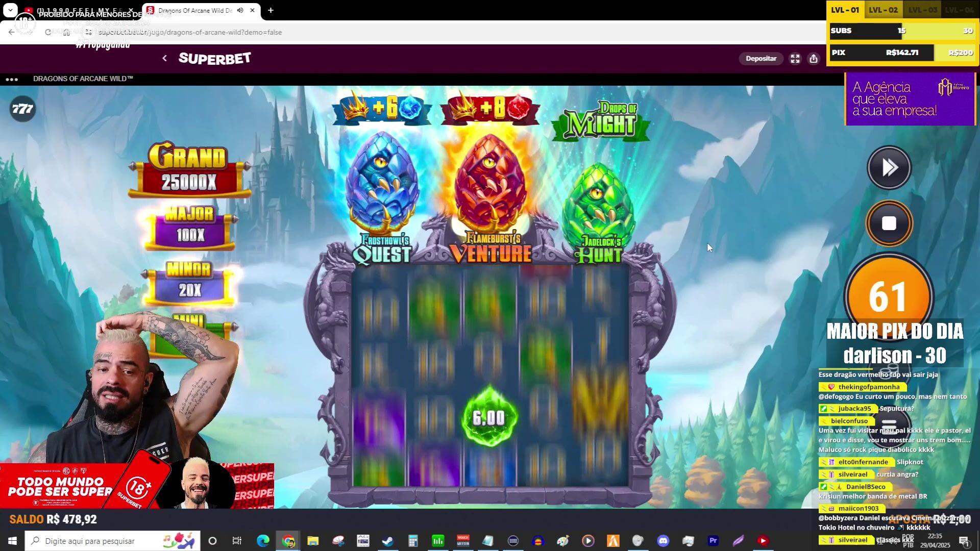Click the Depositar button
The height and width of the screenshot is (551, 980).
click(x=761, y=58)
